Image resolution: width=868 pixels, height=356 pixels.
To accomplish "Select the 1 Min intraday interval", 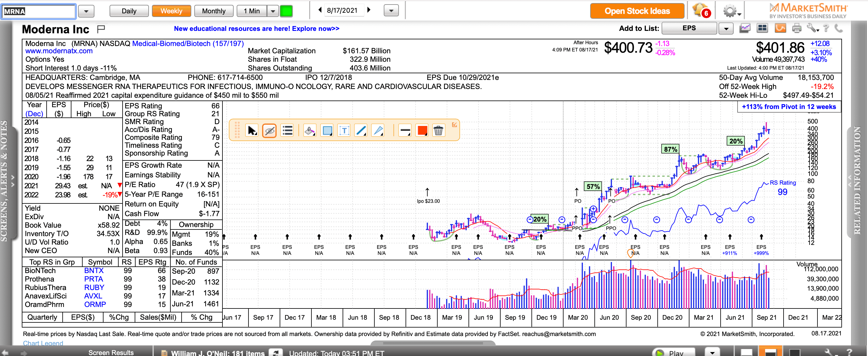I will [252, 11].
